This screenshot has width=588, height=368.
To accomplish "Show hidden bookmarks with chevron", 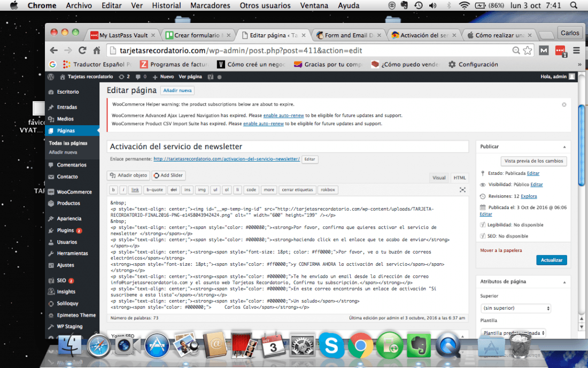I will tap(579, 65).
